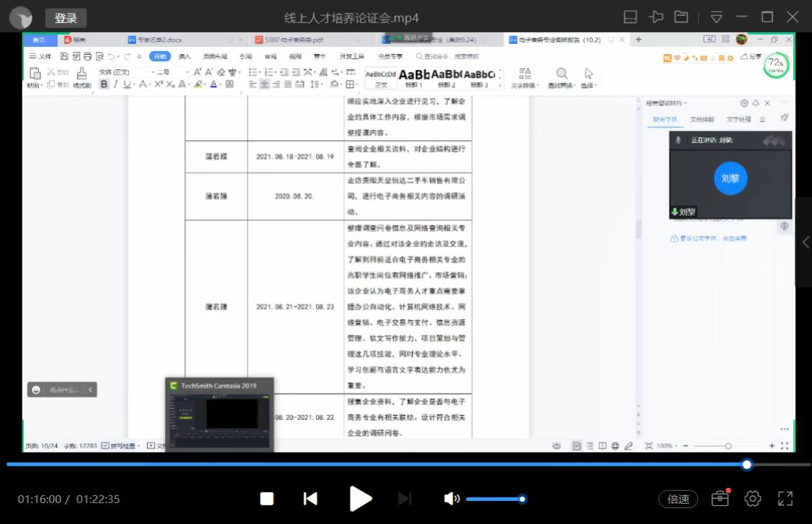Open player settings gear icon
Viewport: 812px width, 524px height.
753,498
